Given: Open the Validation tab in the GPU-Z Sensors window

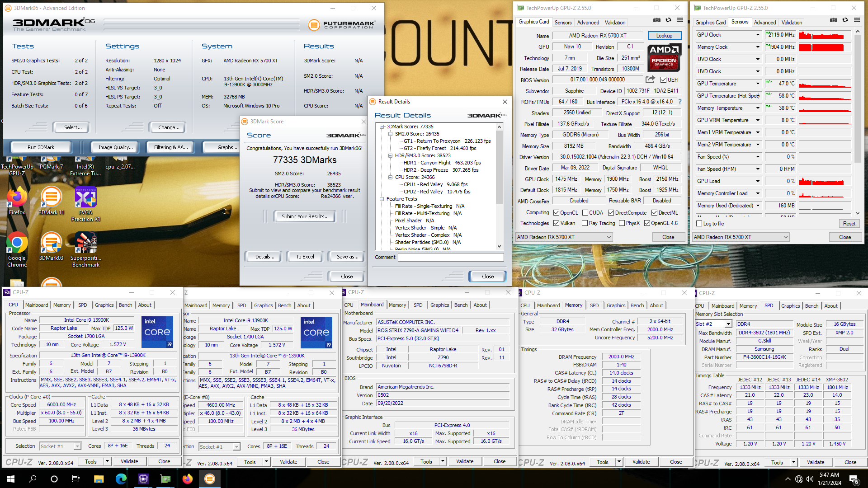Looking at the screenshot, I should click(792, 22).
